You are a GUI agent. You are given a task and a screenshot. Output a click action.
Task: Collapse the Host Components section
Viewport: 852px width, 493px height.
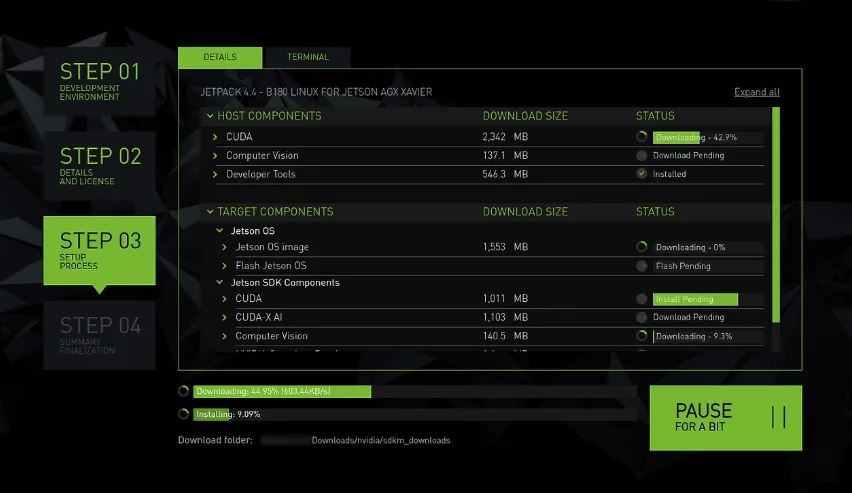tap(210, 116)
